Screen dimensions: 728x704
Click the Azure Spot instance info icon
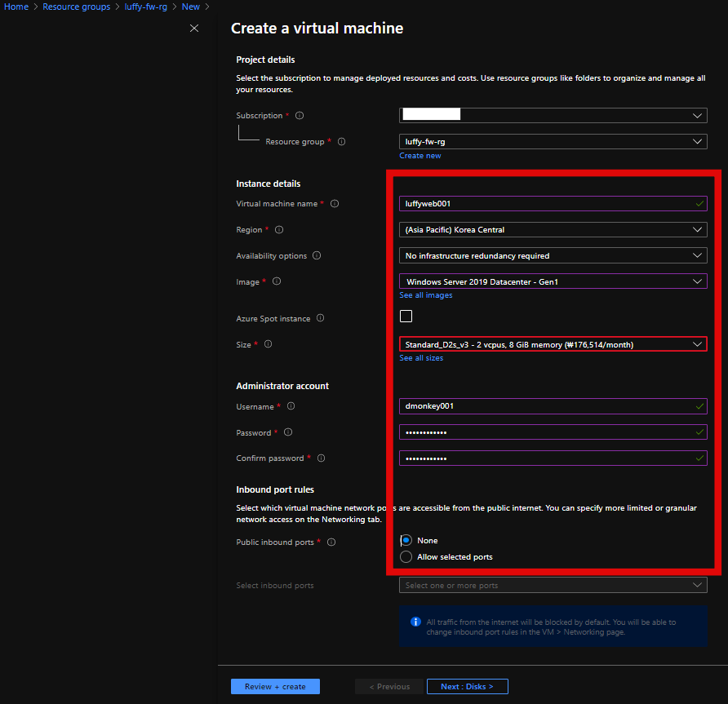point(321,318)
